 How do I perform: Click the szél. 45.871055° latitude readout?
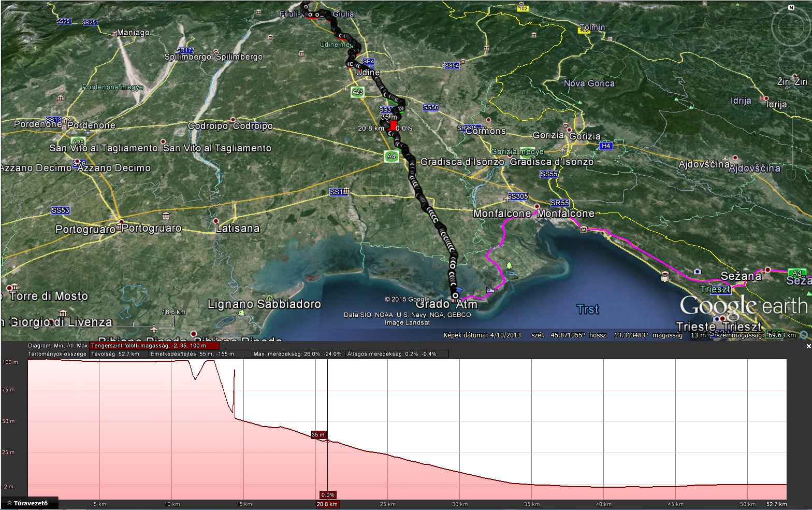click(558, 335)
